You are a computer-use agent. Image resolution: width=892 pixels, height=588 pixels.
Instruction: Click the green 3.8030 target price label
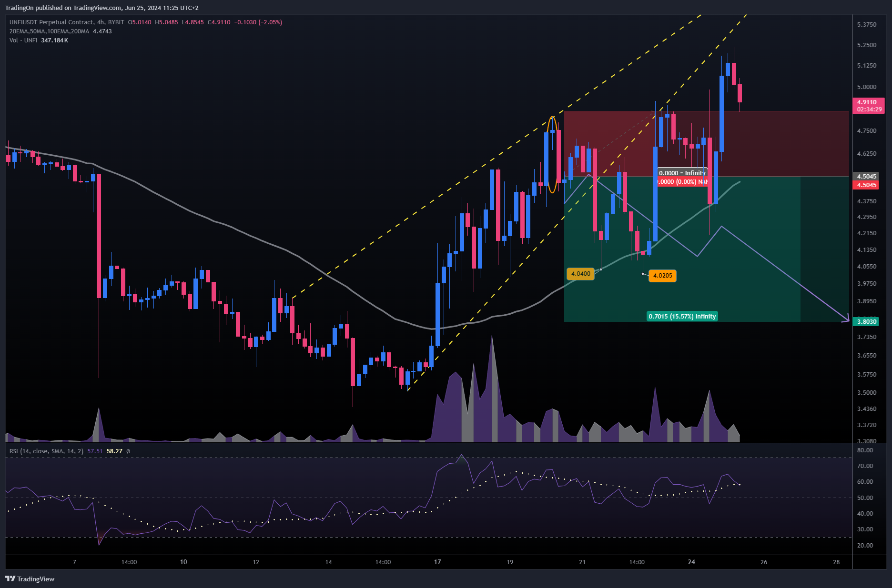click(x=867, y=321)
